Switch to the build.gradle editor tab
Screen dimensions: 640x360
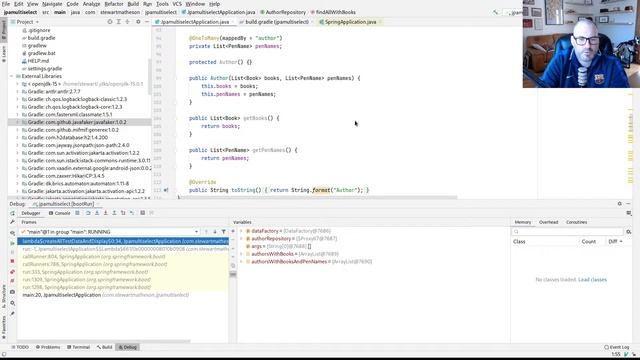276,22
